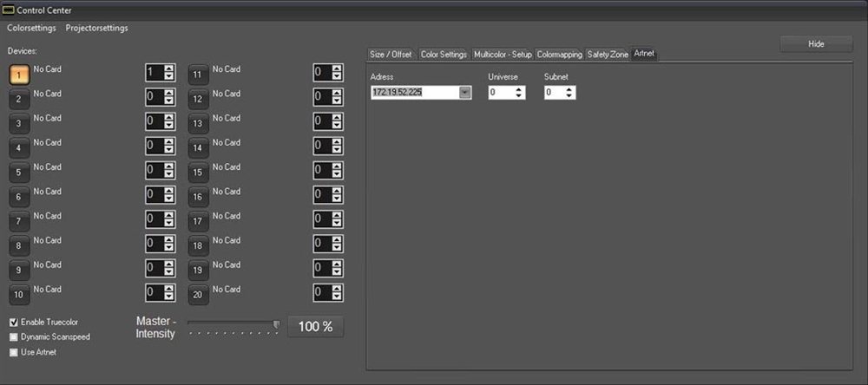This screenshot has height=385, width=868.
Task: Select device 14 button
Action: click(x=199, y=148)
